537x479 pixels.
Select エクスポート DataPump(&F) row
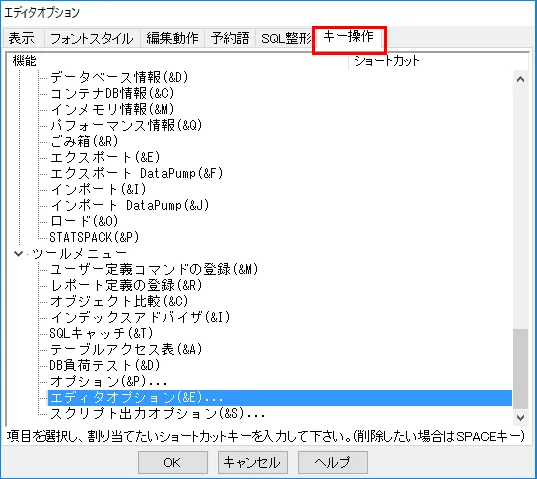click(136, 173)
